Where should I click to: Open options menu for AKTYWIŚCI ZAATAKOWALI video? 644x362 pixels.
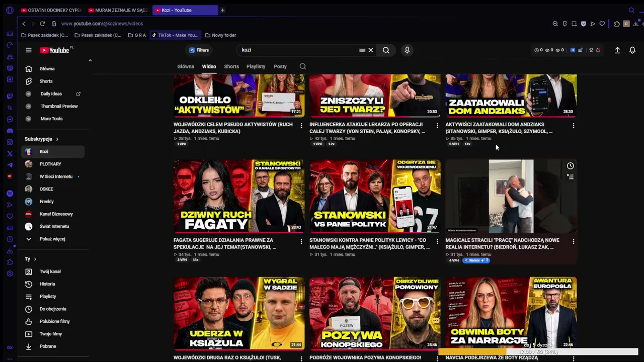click(573, 126)
